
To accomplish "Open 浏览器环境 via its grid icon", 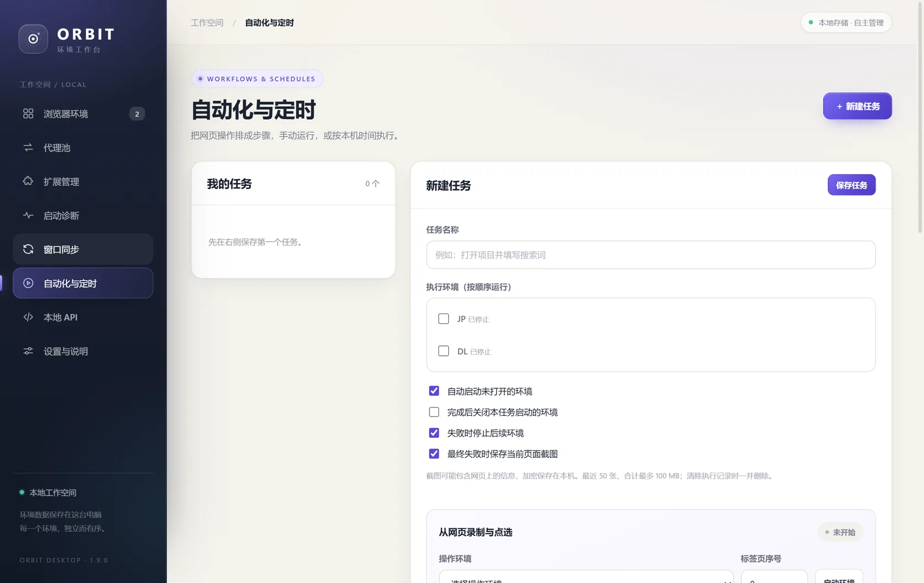I will [x=28, y=113].
